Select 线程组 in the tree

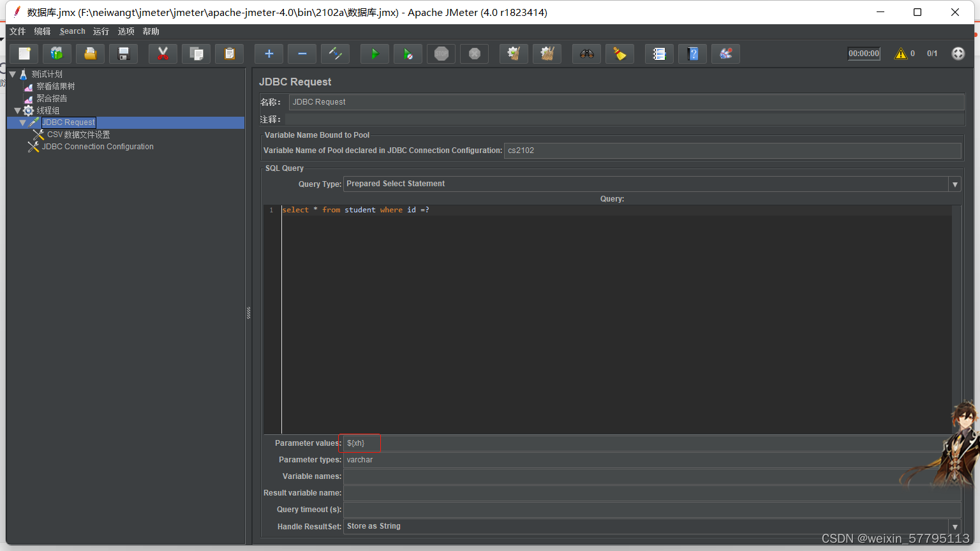[x=48, y=110]
